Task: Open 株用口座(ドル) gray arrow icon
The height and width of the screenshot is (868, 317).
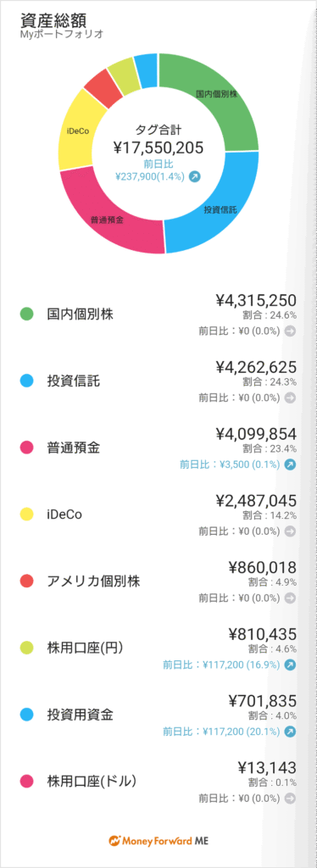Action: tap(290, 798)
